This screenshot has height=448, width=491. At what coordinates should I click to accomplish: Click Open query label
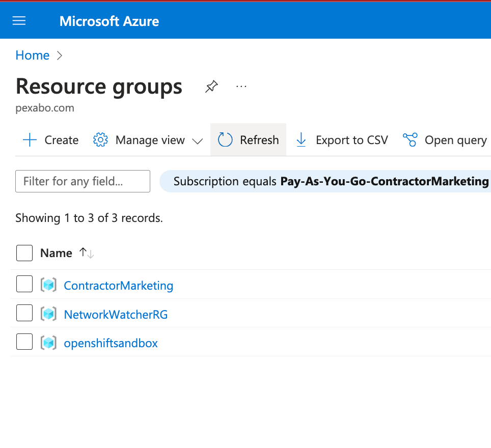point(456,140)
